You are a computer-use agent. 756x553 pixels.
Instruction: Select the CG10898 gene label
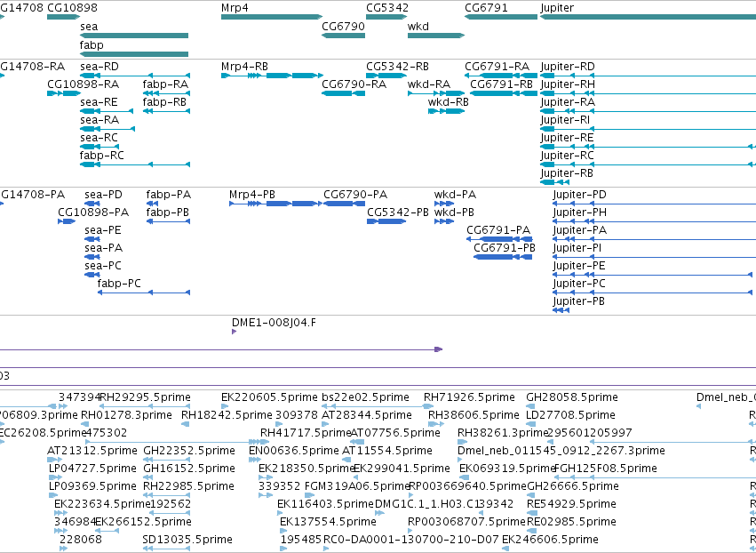pos(72,8)
